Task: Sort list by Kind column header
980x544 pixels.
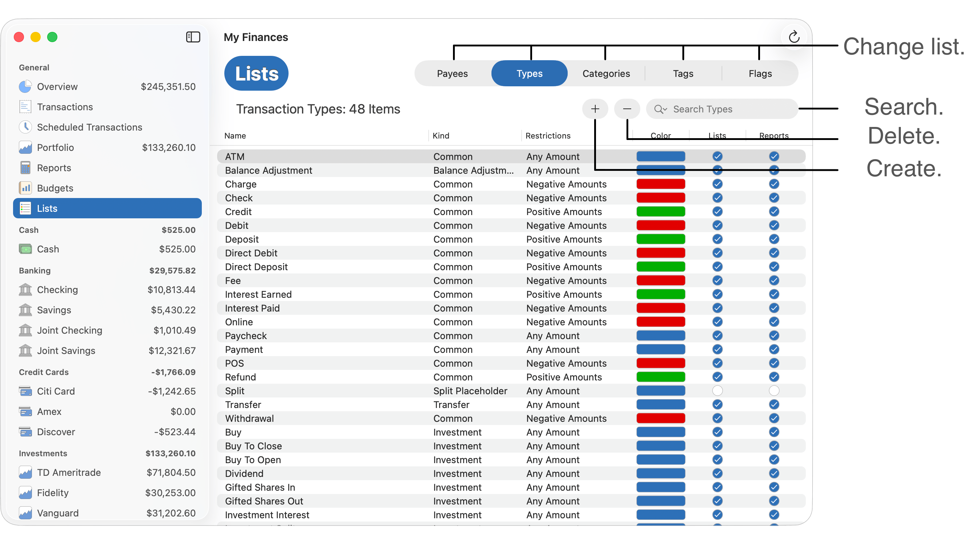Action: click(441, 136)
